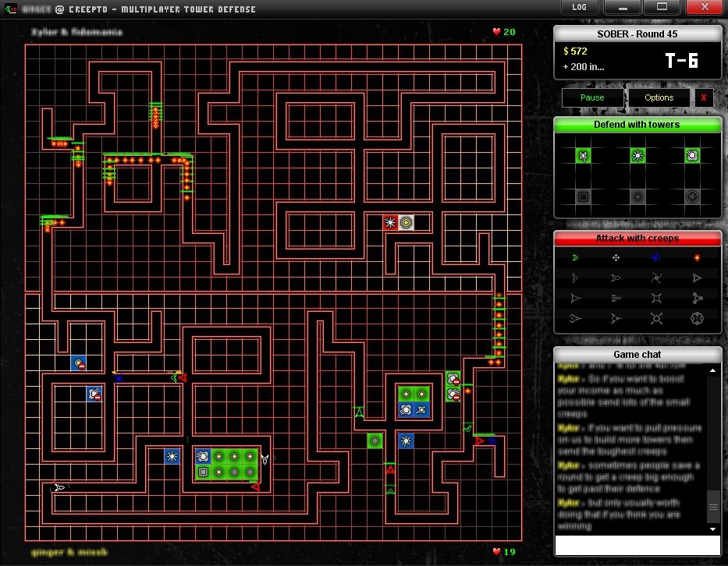Select the white ring tower beside the red tower
Viewport: 728px width, 566px height.
pos(407,223)
